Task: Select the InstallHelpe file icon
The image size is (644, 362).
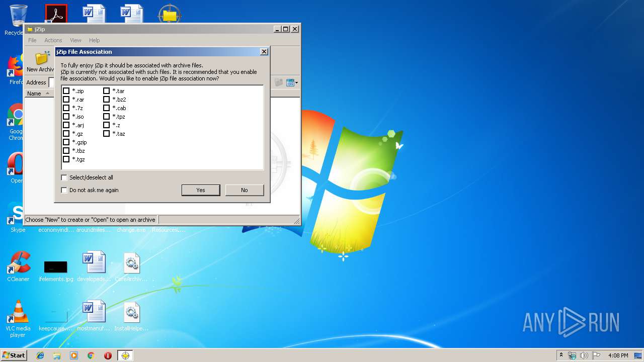Action: pos(131,316)
